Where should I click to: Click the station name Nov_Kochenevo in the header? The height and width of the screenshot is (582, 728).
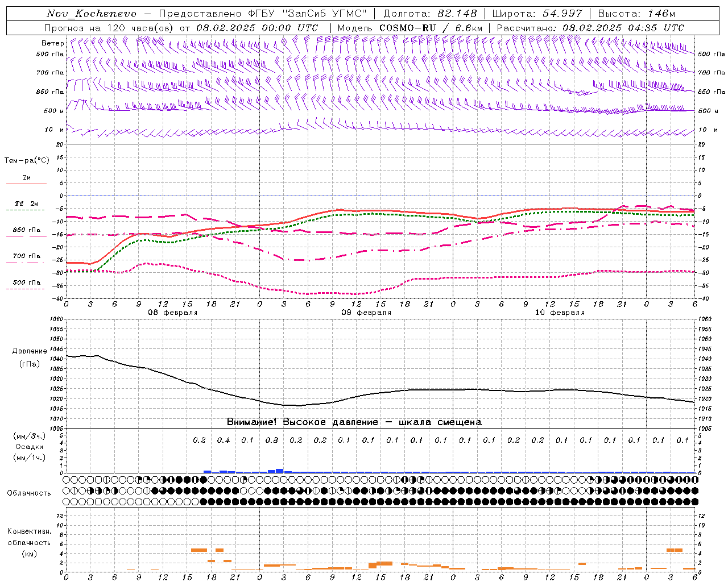(x=92, y=14)
